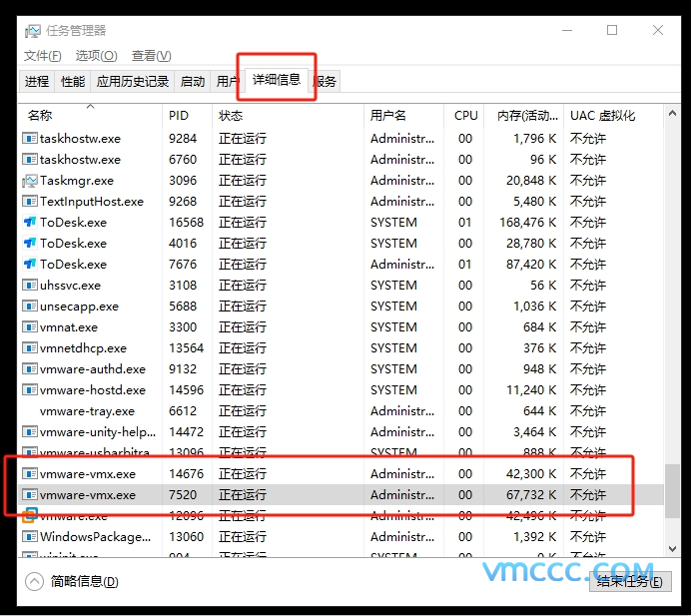Viewport: 691px width, 616px height.
Task: Click icon of taskhostw.exe PID 6760
Action: tap(30, 160)
